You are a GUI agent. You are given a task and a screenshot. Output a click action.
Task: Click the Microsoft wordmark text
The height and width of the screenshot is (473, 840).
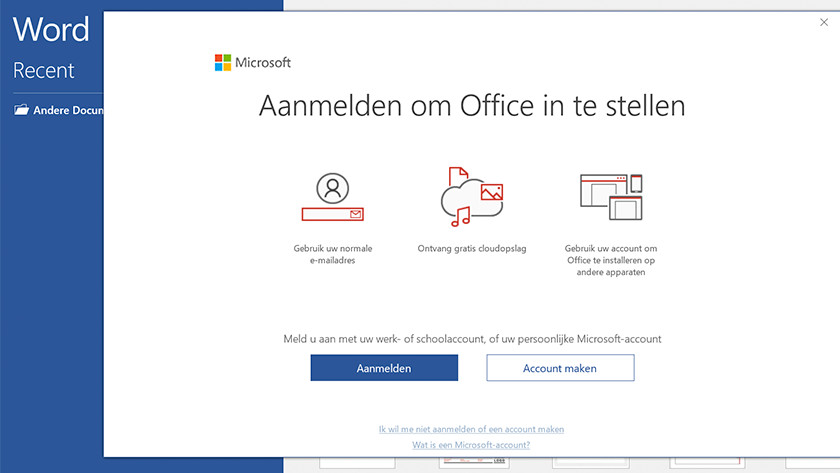pos(263,63)
